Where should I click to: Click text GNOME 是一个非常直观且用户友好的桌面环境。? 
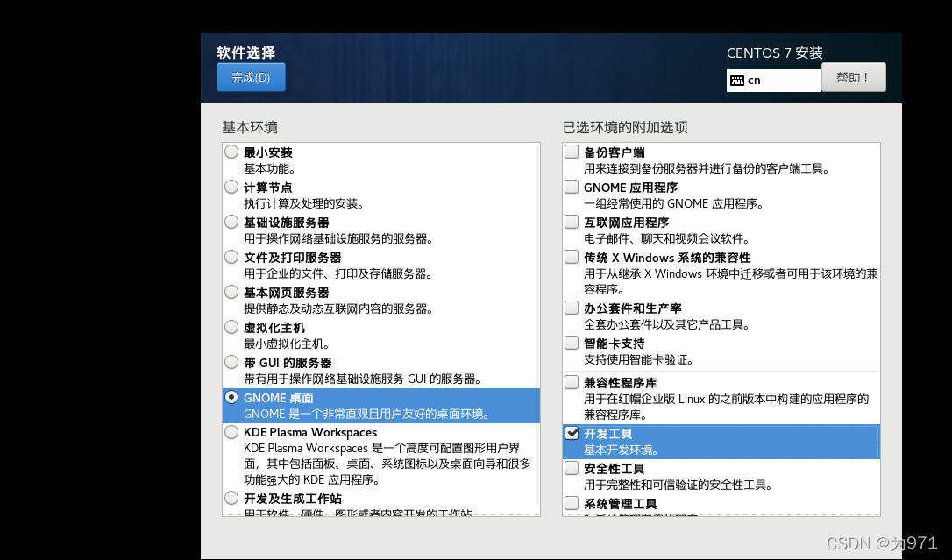tap(366, 414)
